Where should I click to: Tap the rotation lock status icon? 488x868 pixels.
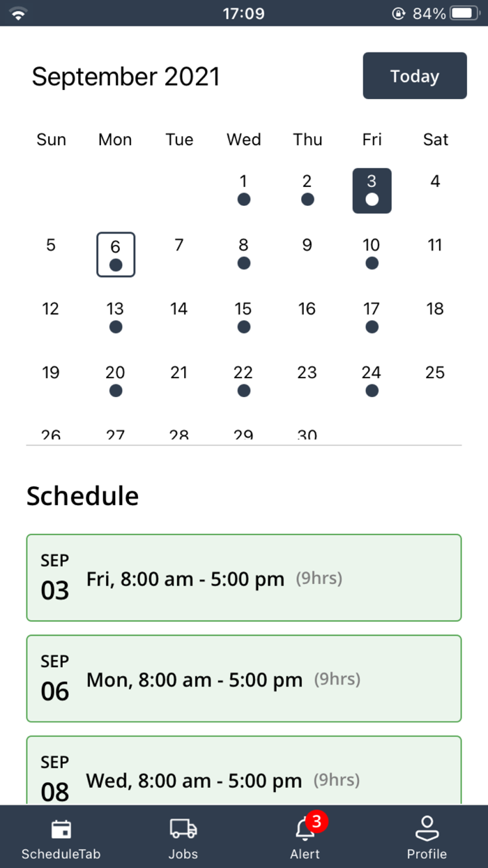[399, 13]
